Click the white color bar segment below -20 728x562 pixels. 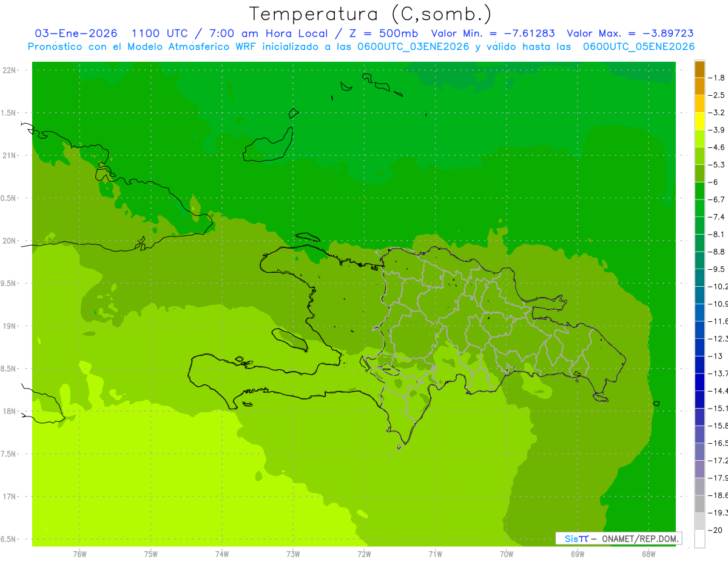tap(699, 538)
